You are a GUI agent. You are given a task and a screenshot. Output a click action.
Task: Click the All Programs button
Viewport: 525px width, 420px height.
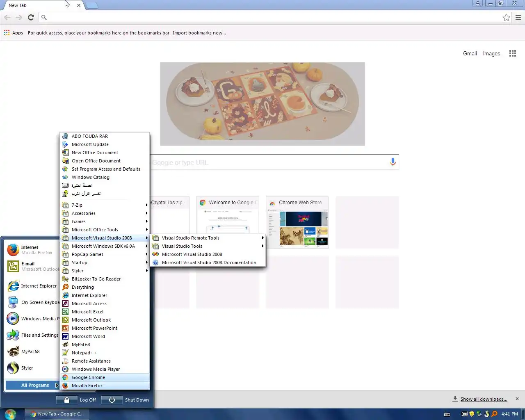coord(32,385)
